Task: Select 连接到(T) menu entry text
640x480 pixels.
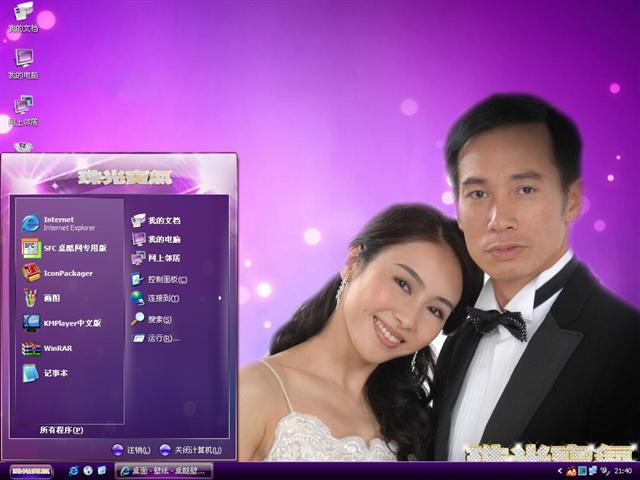Action: tap(163, 298)
